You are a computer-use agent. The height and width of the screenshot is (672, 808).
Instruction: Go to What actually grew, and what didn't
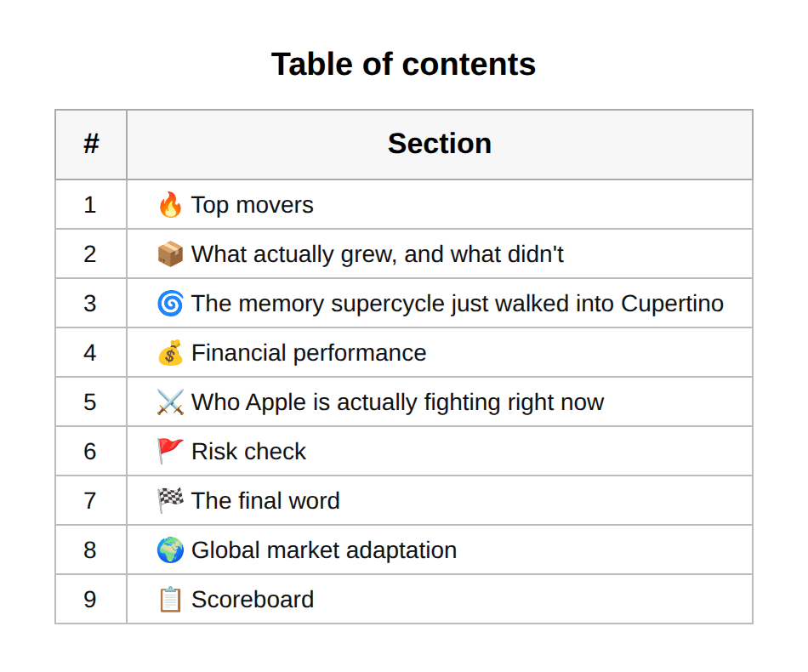click(x=377, y=254)
